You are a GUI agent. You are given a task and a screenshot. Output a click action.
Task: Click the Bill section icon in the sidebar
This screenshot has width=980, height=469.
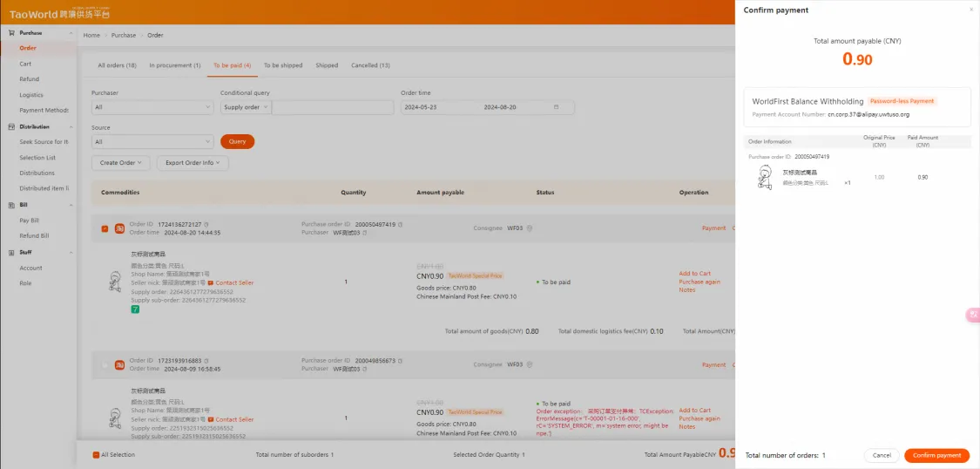(x=12, y=205)
